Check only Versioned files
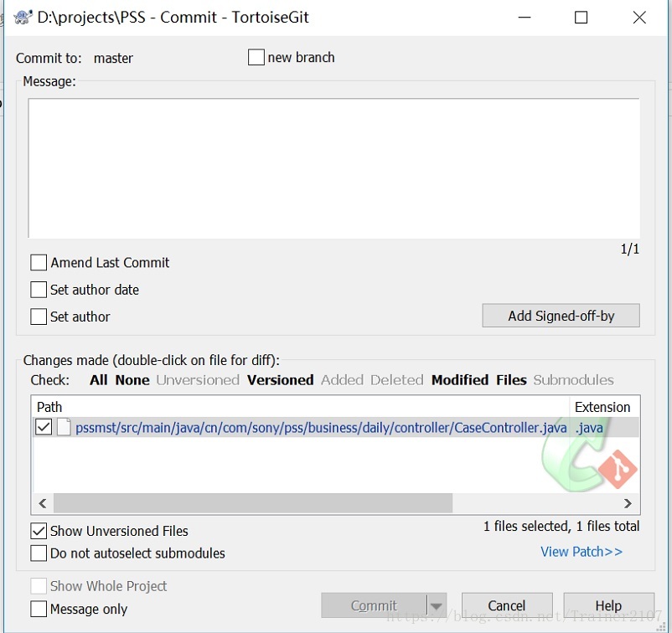This screenshot has width=672, height=633. (281, 380)
